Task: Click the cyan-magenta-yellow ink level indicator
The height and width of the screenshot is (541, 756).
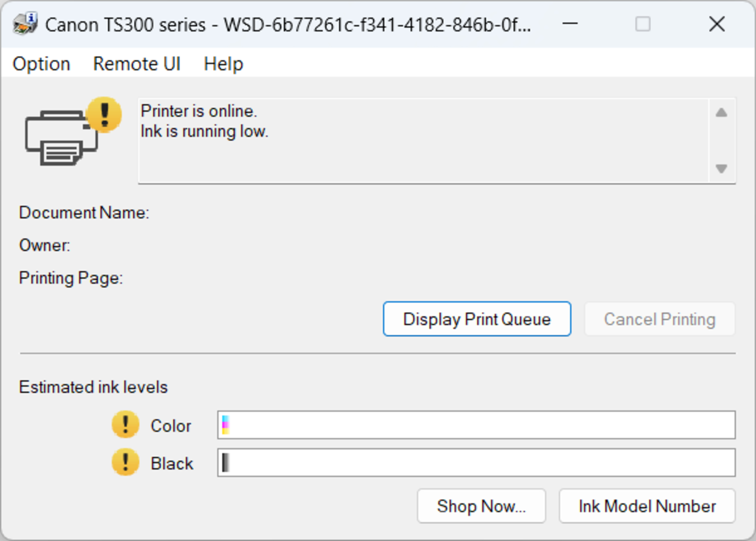Action: pos(226,425)
